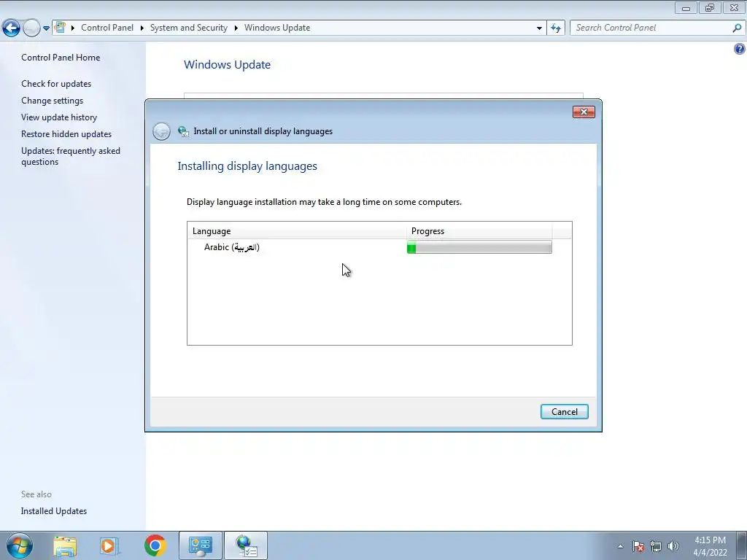747x560 pixels.
Task: Click the volume speaker tray icon
Action: tap(673, 546)
